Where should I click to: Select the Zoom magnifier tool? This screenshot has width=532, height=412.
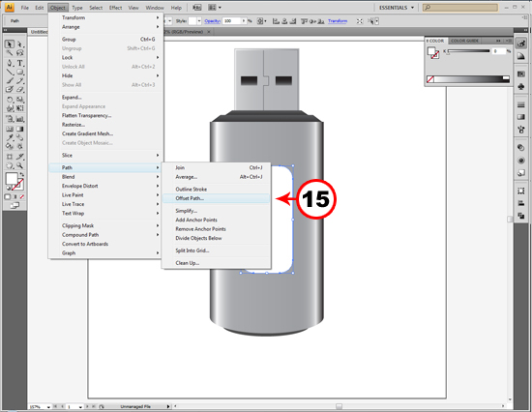(x=20, y=165)
